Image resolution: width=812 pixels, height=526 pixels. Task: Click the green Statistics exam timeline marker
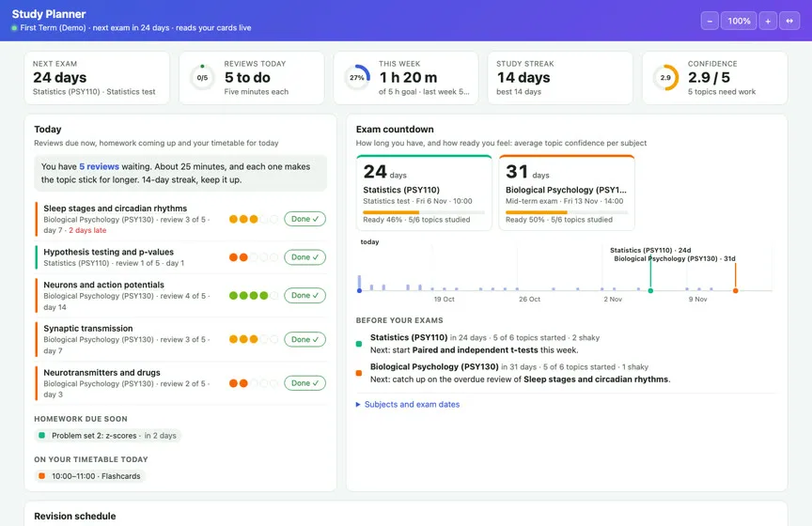[650, 290]
